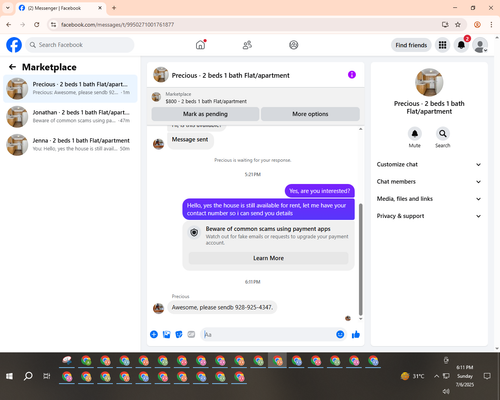Open Windows taskbar search
The width and height of the screenshot is (500, 400).
pyautogui.click(x=28, y=376)
